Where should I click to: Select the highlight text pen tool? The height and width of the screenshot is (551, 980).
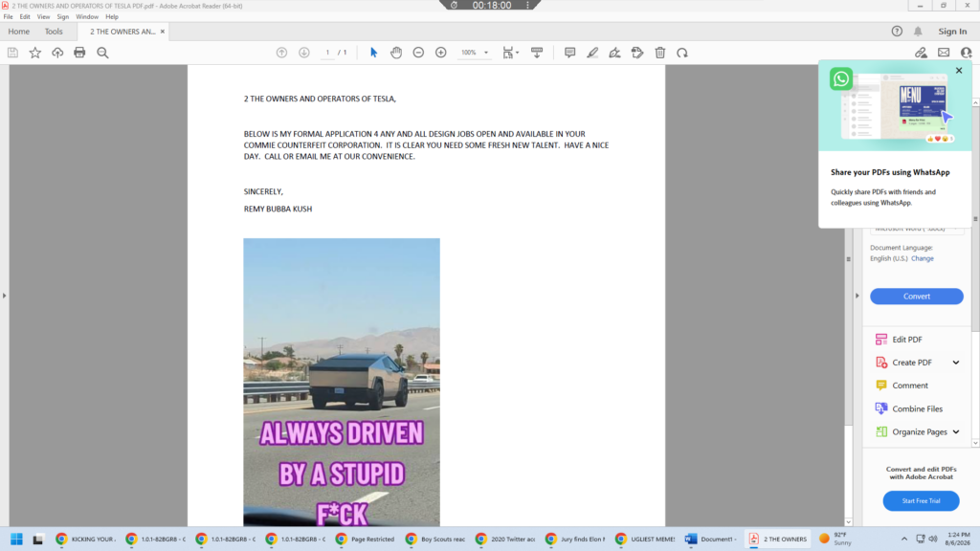tap(592, 53)
